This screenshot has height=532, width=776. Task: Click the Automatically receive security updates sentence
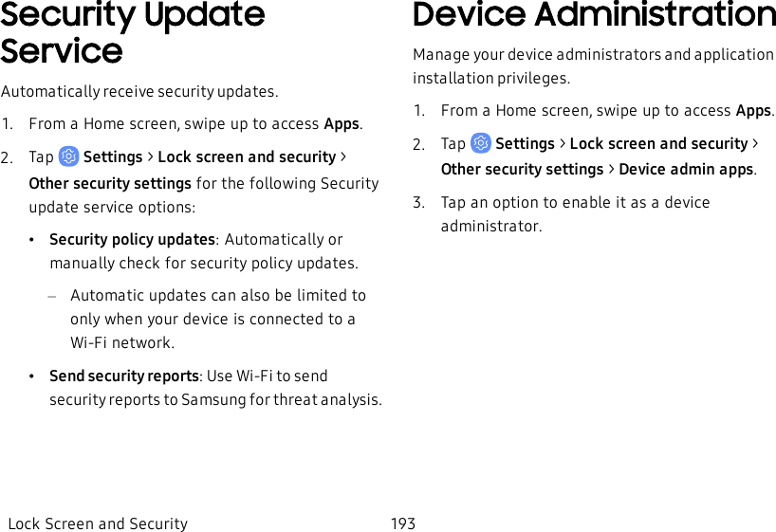139,92
